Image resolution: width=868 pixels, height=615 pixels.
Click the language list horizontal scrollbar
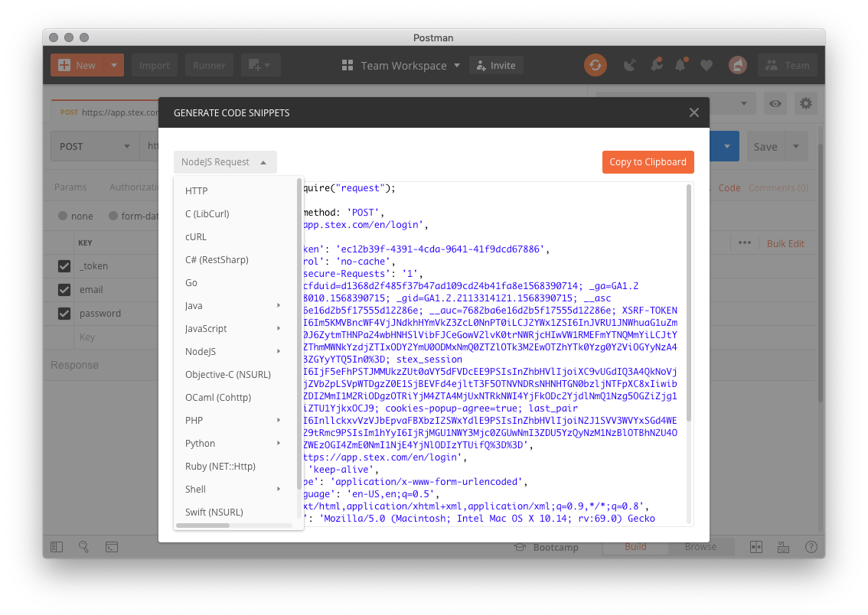tap(203, 526)
